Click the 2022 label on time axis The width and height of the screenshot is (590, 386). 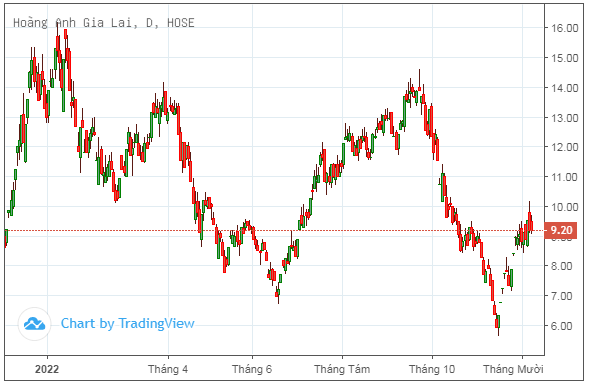coord(47,369)
